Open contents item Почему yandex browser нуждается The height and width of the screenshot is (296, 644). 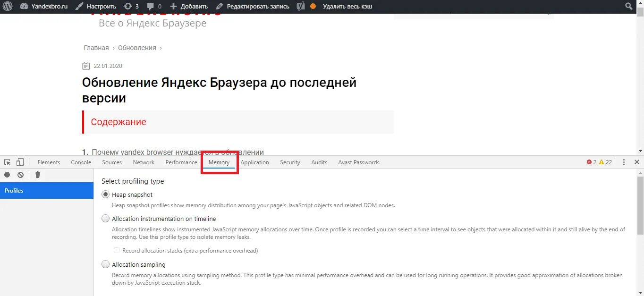(178, 152)
